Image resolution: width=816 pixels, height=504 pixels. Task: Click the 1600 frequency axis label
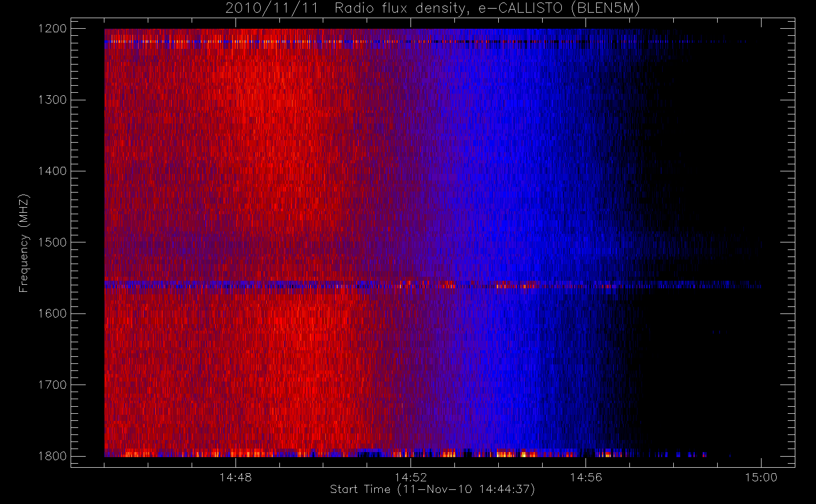[x=52, y=313]
